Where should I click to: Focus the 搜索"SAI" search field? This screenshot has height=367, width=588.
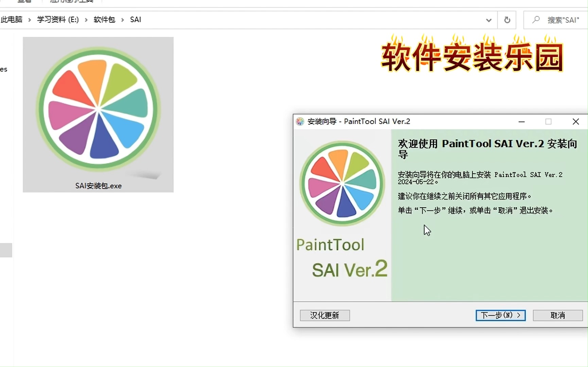click(564, 20)
